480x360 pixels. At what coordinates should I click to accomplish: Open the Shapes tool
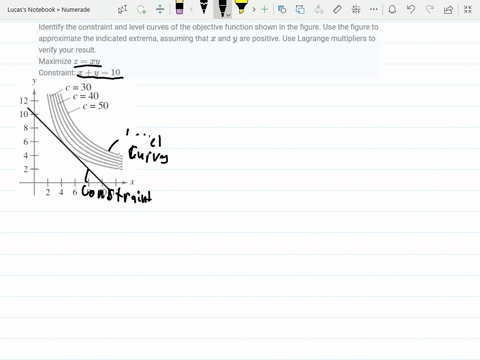pyautogui.click(x=282, y=9)
